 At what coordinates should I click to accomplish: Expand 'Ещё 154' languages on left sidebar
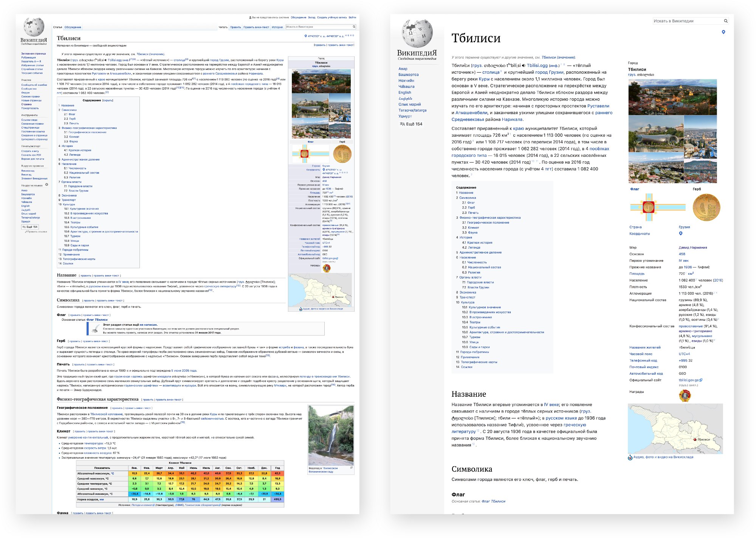pos(30,227)
